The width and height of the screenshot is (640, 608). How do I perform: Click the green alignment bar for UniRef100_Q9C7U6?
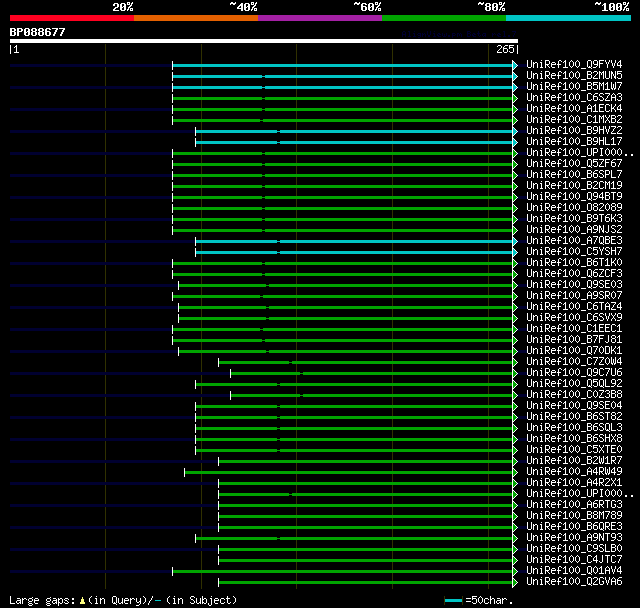[371, 373]
